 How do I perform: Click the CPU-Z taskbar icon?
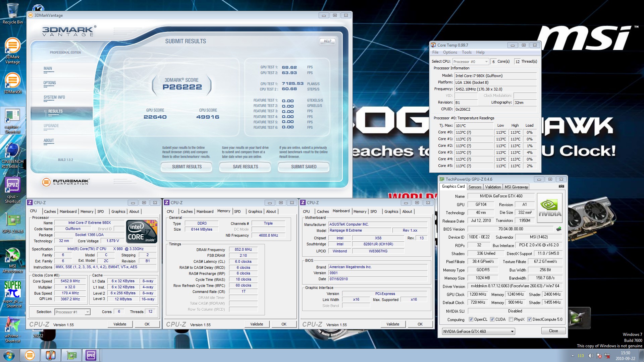click(91, 355)
